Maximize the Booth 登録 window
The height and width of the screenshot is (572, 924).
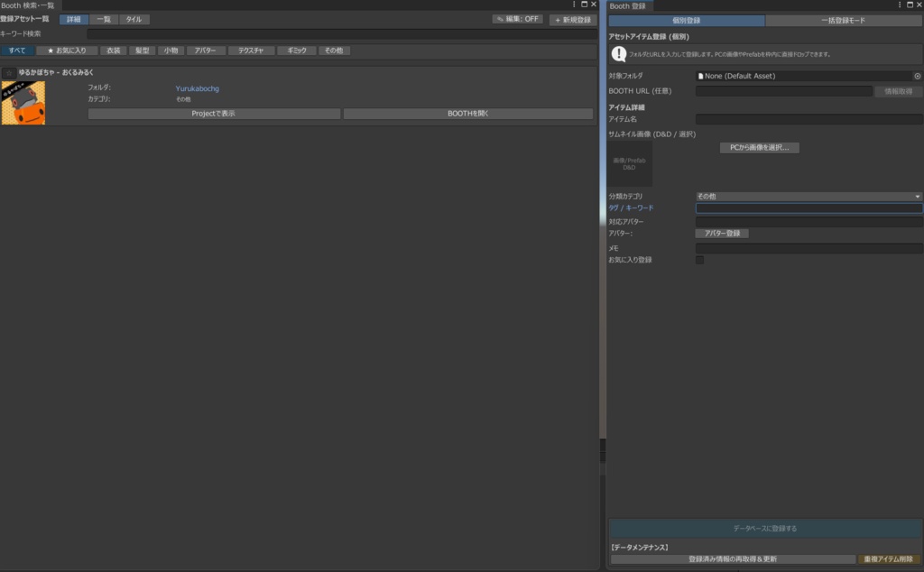[910, 5]
